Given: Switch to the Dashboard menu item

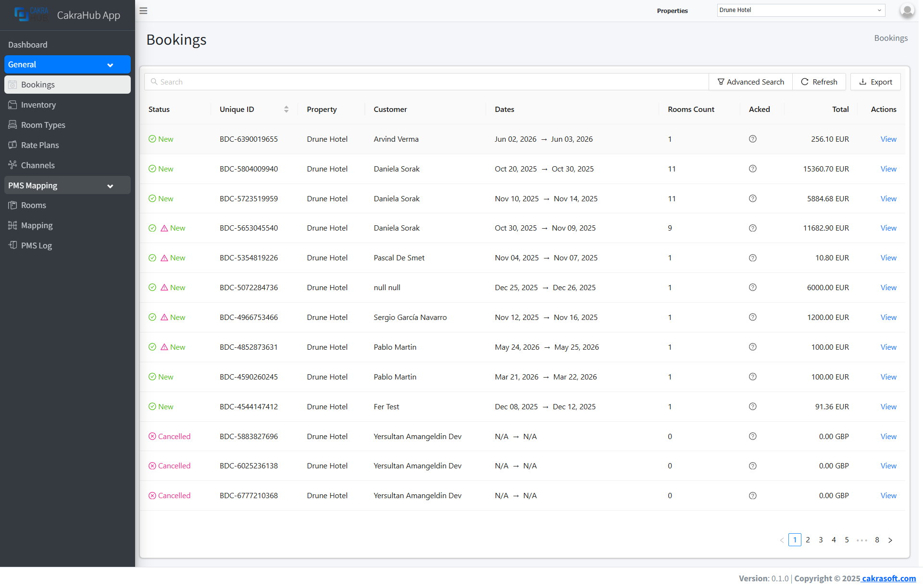Looking at the screenshot, I should tap(27, 45).
